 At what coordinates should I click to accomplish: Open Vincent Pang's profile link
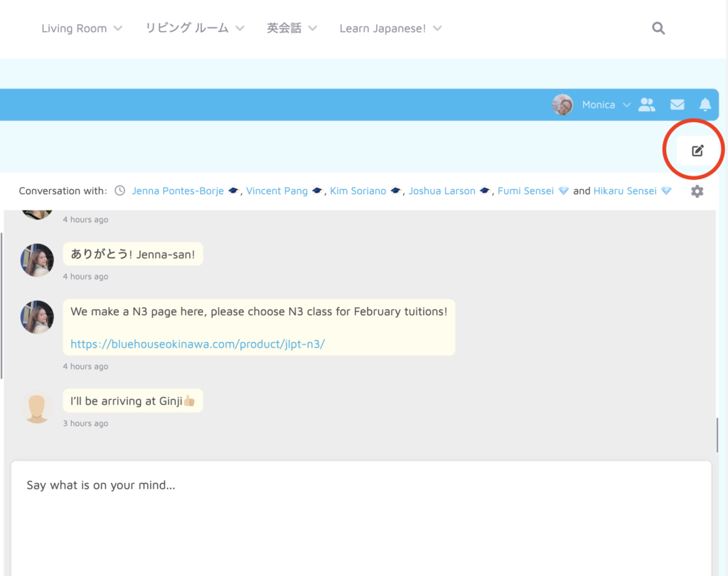277,191
